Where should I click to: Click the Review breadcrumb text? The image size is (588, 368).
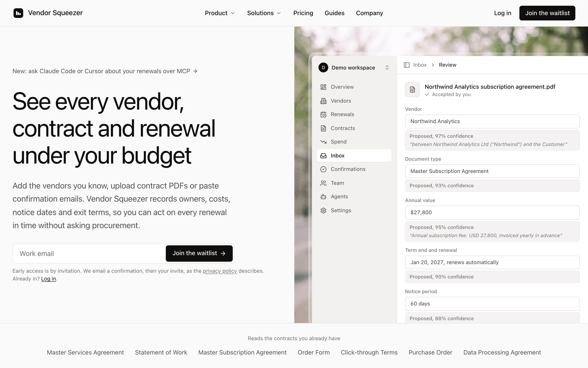coord(448,65)
